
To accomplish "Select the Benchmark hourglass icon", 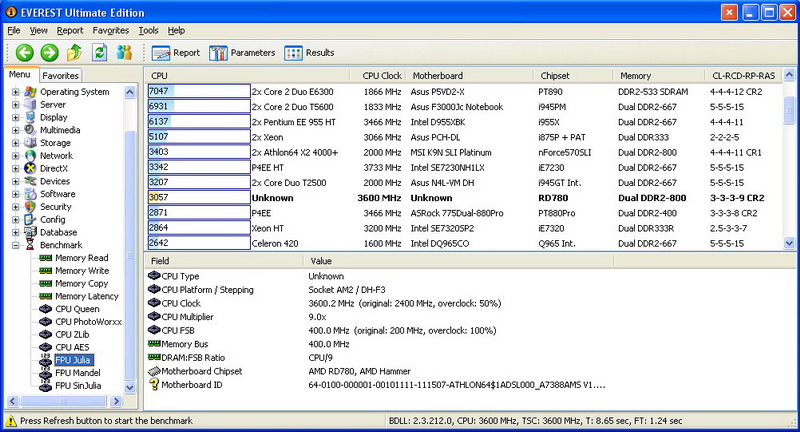I will tap(31, 245).
